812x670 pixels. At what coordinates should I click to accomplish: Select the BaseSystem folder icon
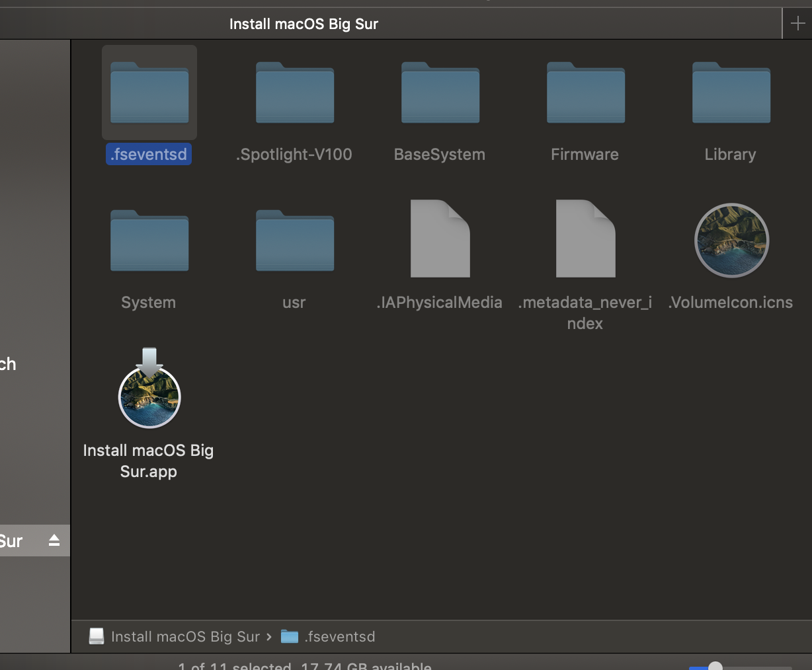pos(440,93)
